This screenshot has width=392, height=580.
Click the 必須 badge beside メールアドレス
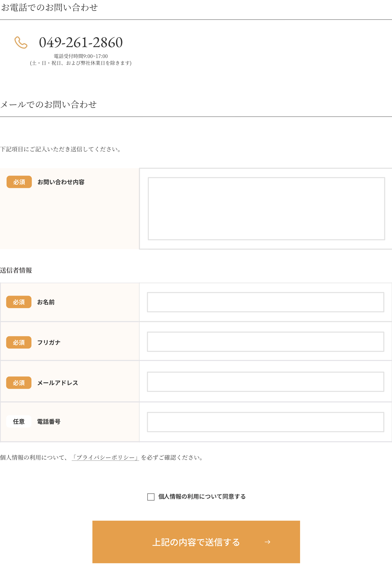(19, 383)
